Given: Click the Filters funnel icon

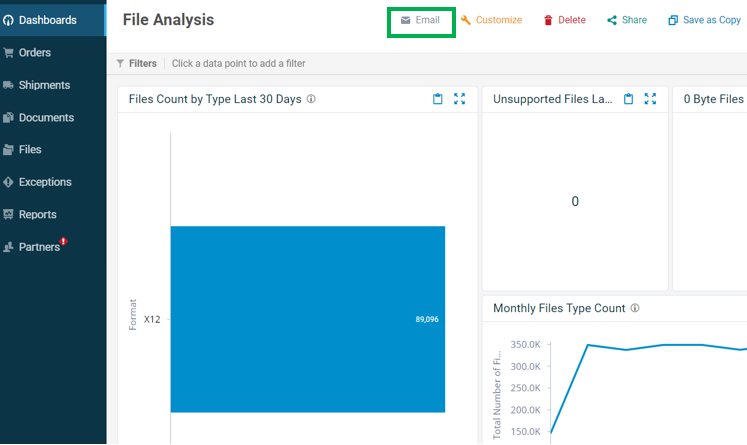Looking at the screenshot, I should click(120, 63).
